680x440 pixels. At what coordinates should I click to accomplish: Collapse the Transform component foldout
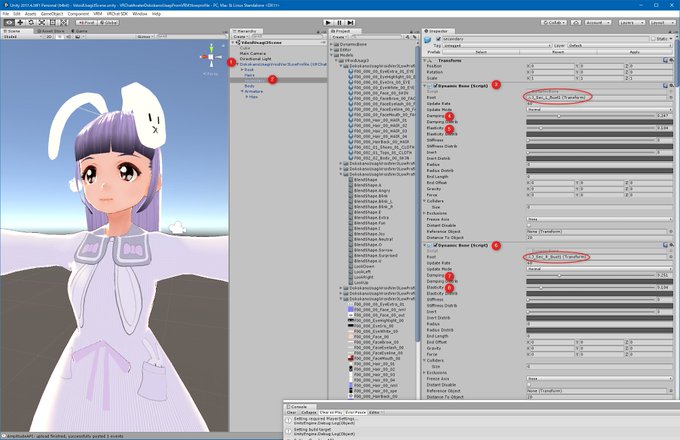pos(425,61)
